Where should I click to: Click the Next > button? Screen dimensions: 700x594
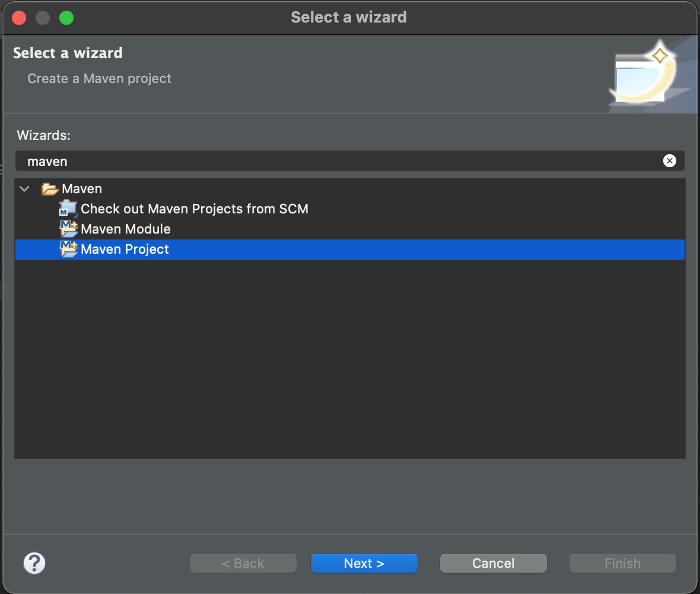tap(364, 563)
